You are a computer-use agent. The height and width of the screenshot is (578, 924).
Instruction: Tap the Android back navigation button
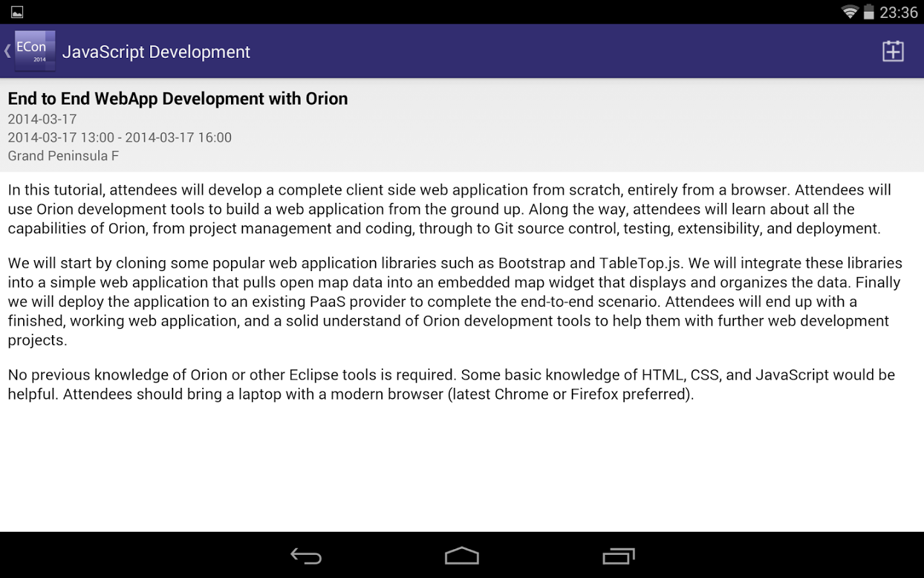[x=306, y=556]
